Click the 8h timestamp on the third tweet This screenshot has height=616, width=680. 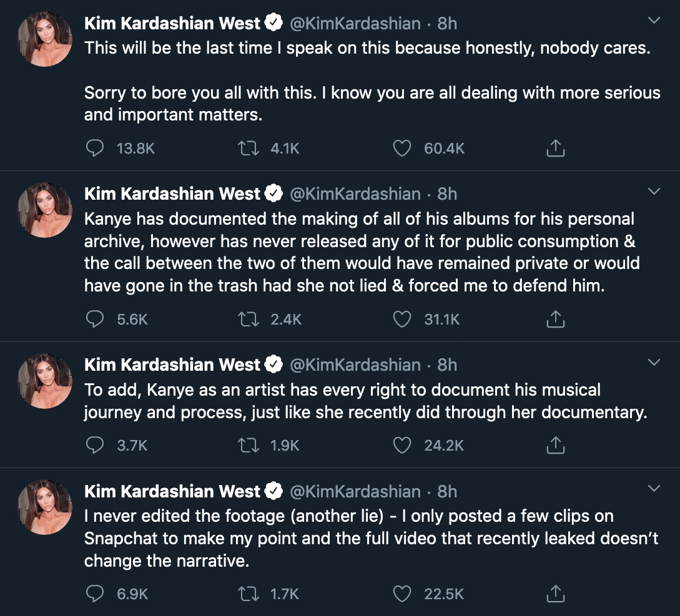447,365
